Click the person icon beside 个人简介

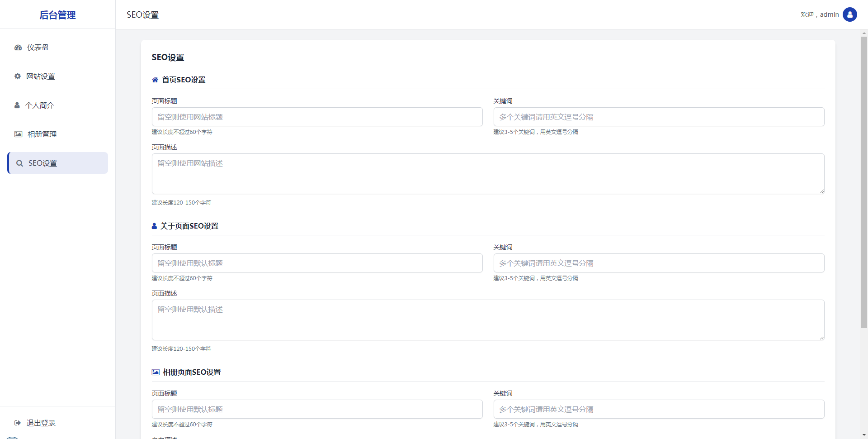pyautogui.click(x=17, y=105)
